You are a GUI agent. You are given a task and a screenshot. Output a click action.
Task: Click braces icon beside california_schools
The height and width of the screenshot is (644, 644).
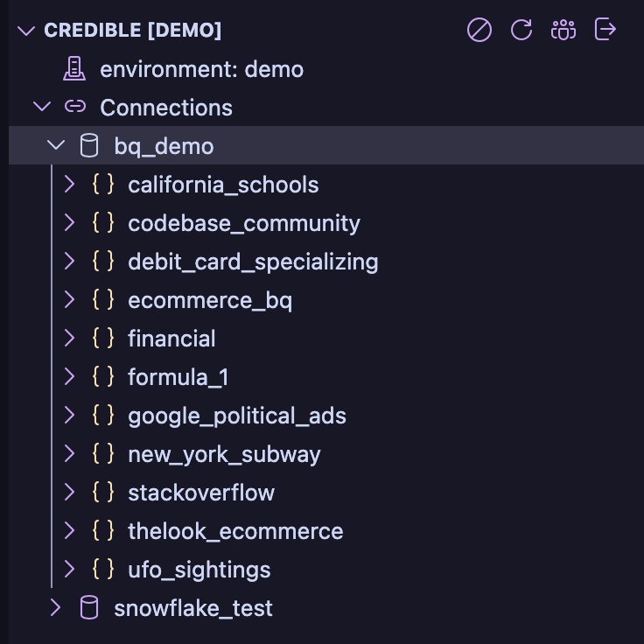tap(103, 184)
